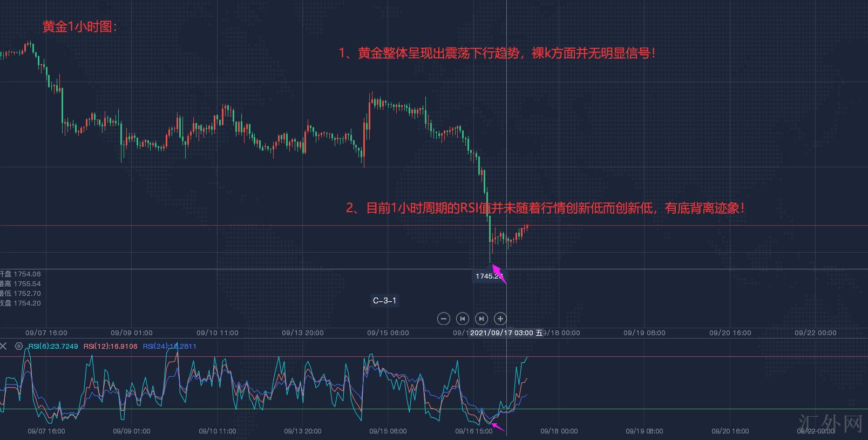Click the 09/09 01:00 label on main chart axis
Image resolution: width=868 pixels, height=440 pixels.
coord(132,333)
